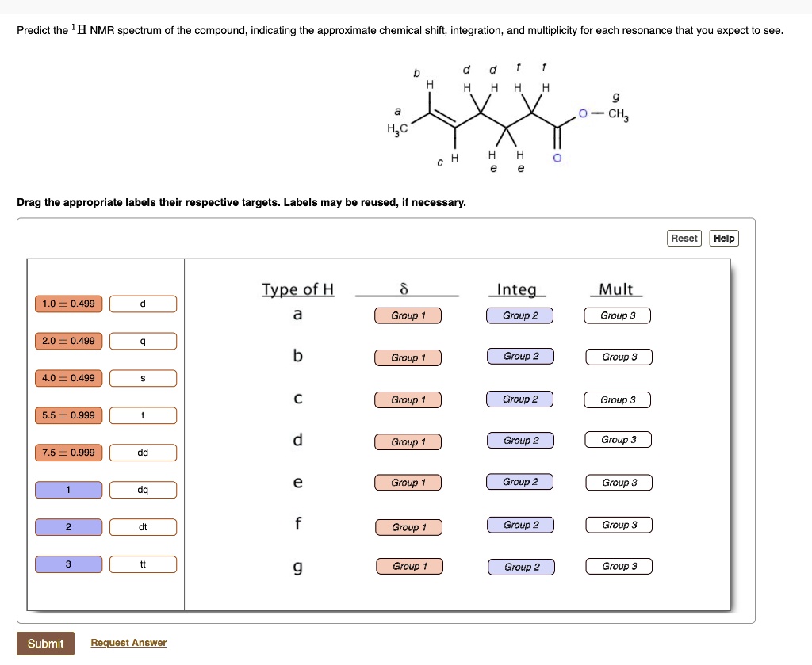The image size is (812, 665).
Task: Select Group 2 target for hydrogen d
Action: pos(519,441)
